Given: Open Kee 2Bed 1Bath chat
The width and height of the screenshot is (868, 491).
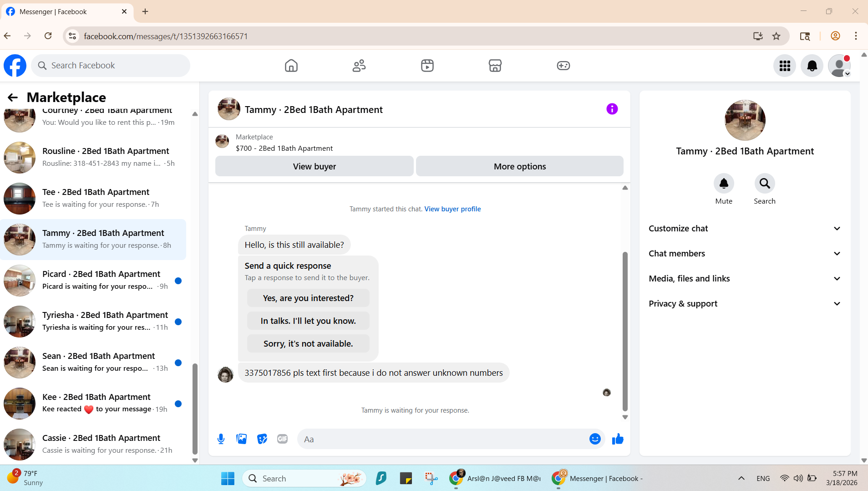Looking at the screenshot, I should point(93,404).
